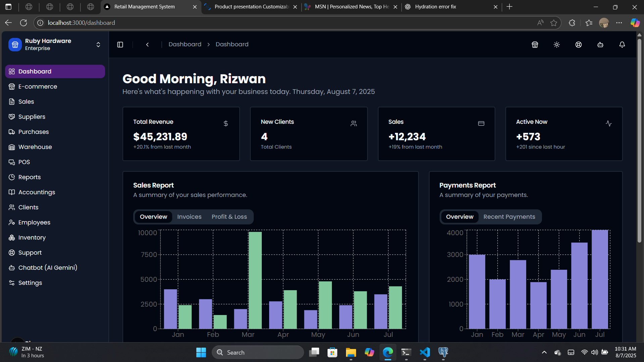
Task: Click the dollar icon on Total Revenue card
Action: 226,123
